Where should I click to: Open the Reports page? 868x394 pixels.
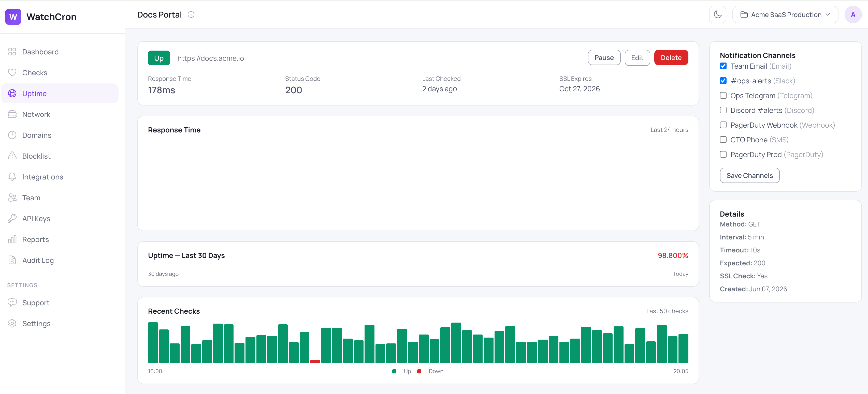point(60,239)
